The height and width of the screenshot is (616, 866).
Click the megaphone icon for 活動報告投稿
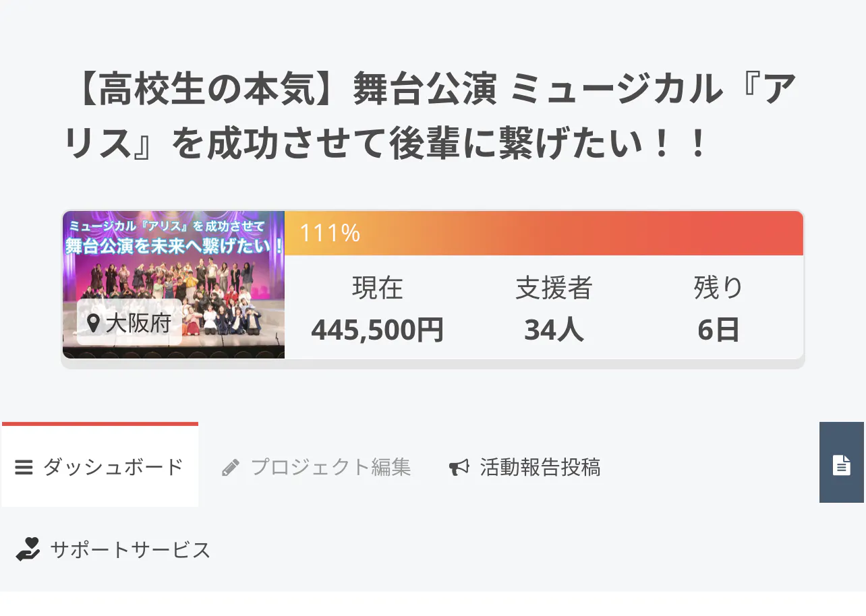(459, 468)
